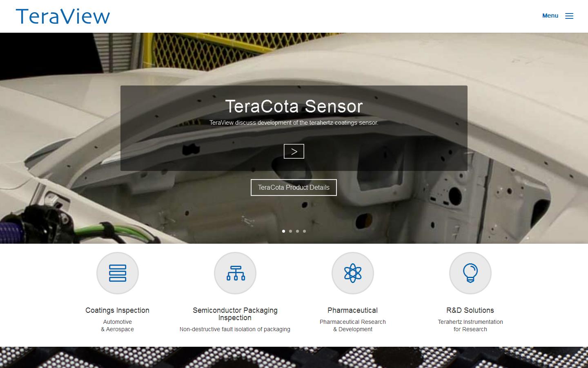588x368 pixels.
Task: Open TeraCota Product Details button
Action: (x=294, y=187)
